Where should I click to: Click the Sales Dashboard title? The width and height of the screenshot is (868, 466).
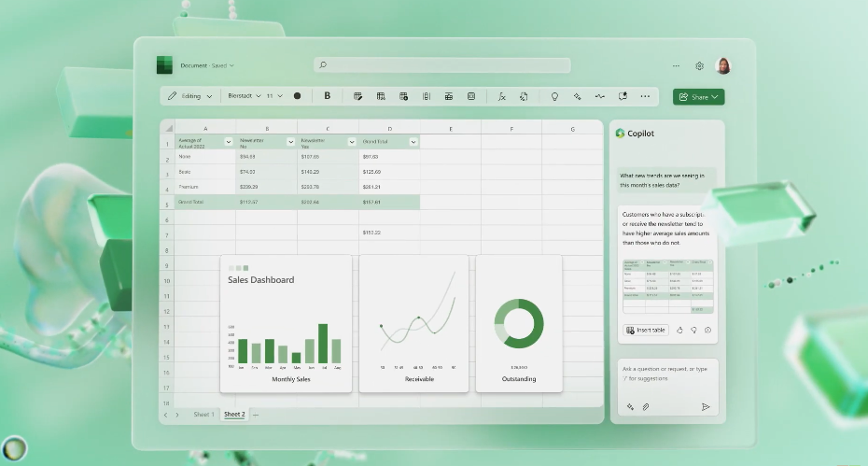click(260, 280)
